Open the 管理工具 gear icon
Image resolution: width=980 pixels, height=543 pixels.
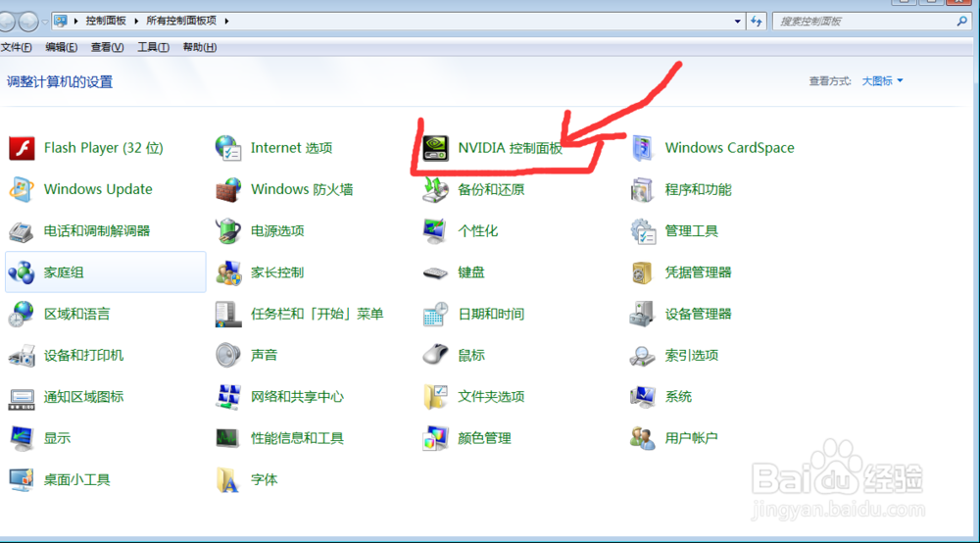(642, 231)
